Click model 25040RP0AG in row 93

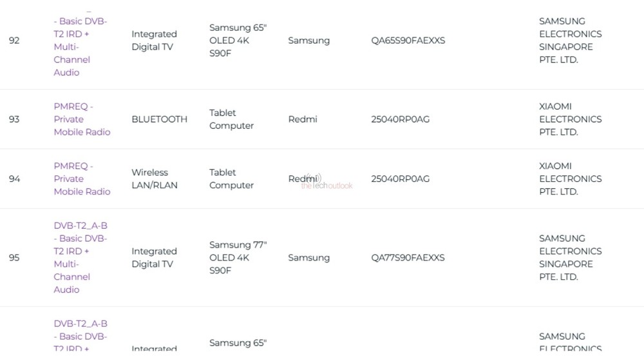coord(400,119)
